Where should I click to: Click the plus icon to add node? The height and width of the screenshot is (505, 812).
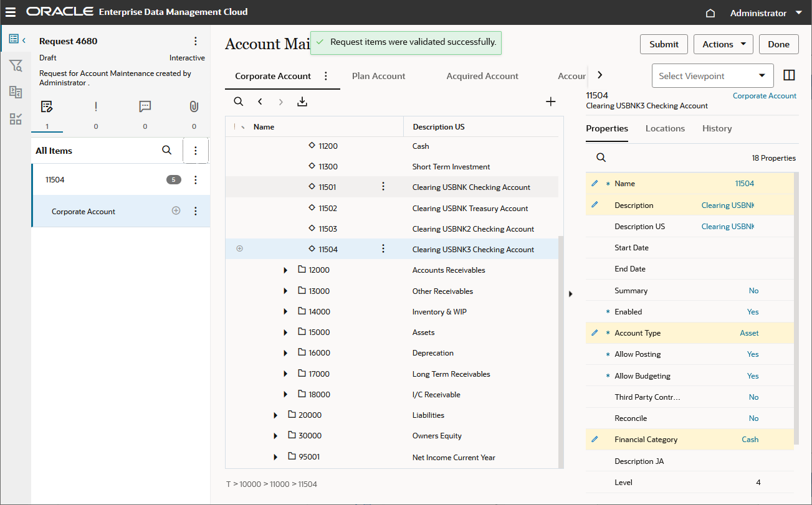(x=550, y=101)
